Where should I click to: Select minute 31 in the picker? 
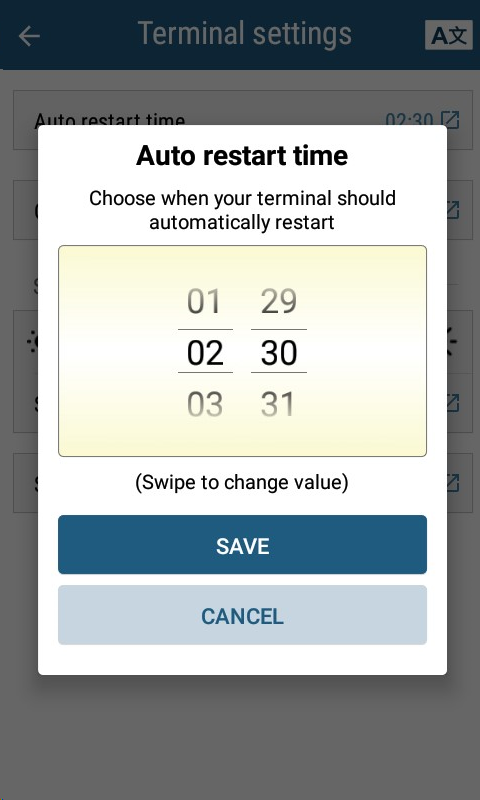point(279,405)
